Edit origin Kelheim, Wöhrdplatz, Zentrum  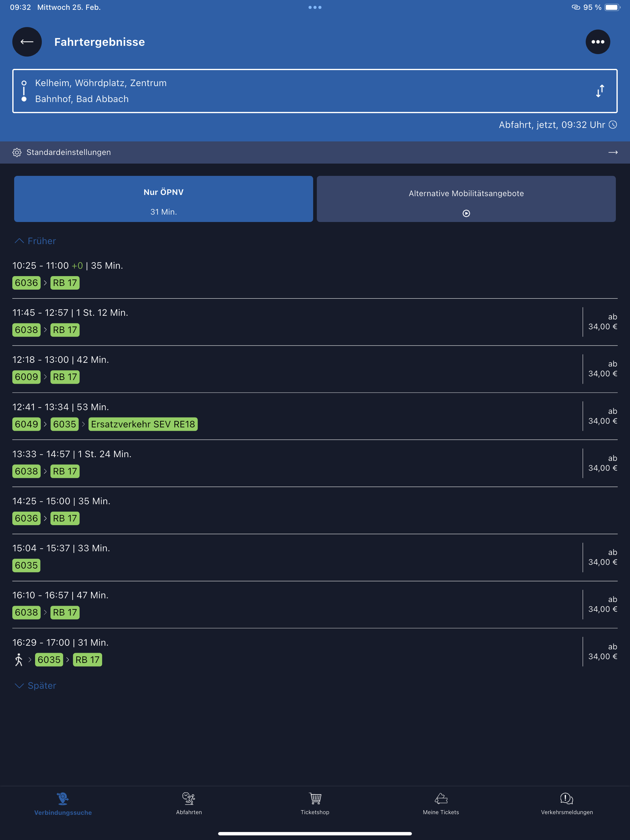click(x=101, y=83)
